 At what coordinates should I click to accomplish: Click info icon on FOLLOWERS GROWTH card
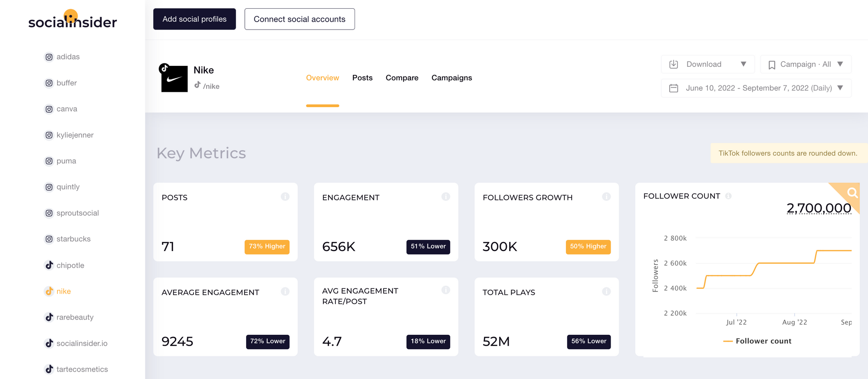click(606, 196)
